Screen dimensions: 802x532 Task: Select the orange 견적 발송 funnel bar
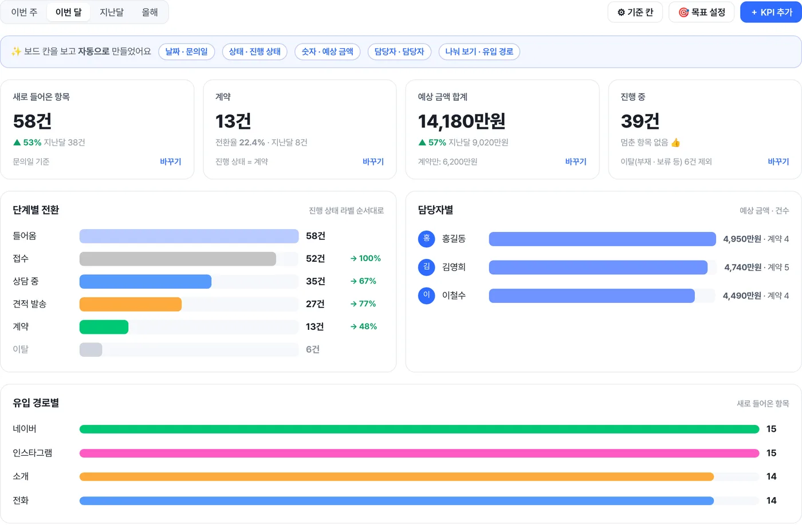[x=131, y=304]
